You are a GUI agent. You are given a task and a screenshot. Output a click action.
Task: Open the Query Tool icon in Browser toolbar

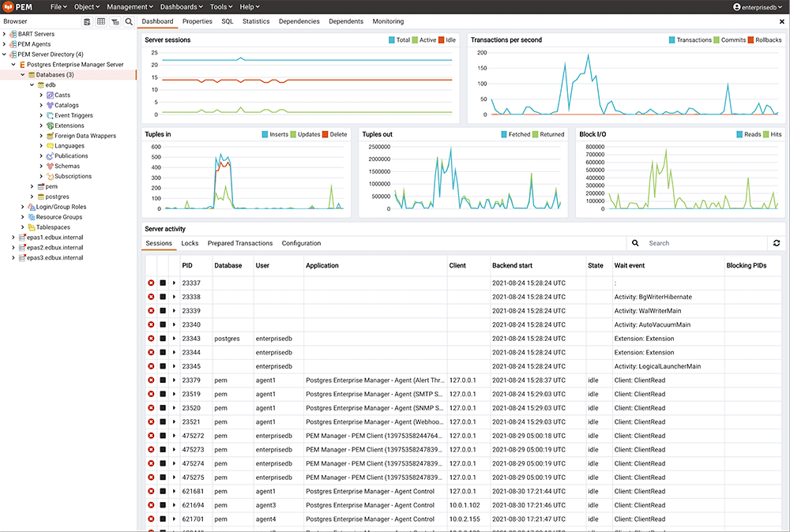click(x=87, y=21)
